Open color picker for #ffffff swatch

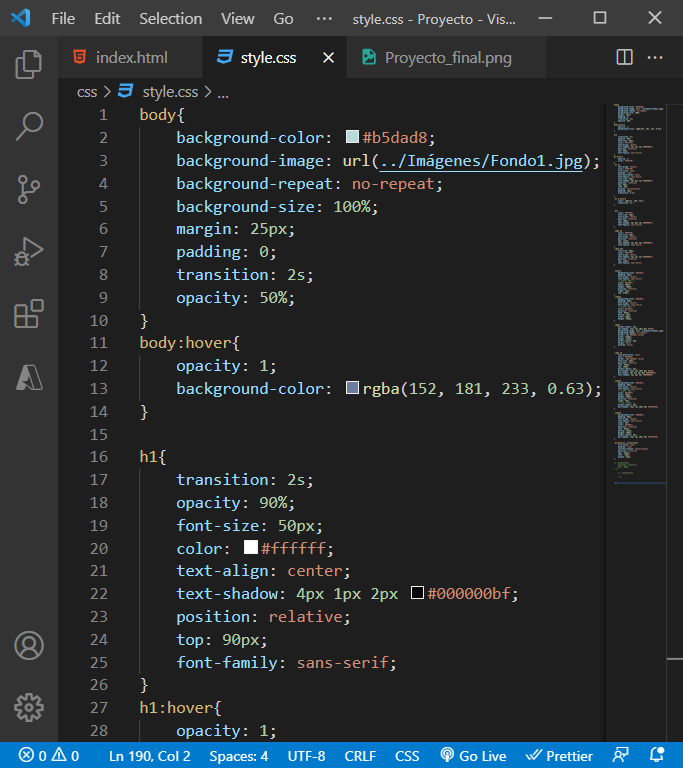point(250,547)
